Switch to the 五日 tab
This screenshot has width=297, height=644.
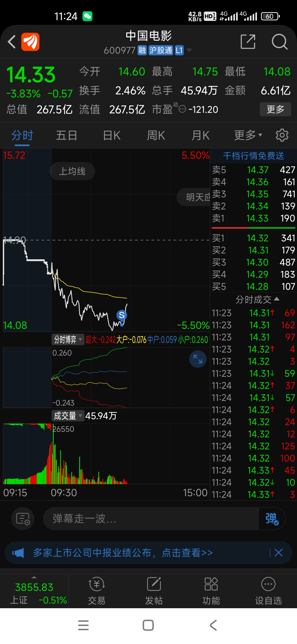(67, 135)
